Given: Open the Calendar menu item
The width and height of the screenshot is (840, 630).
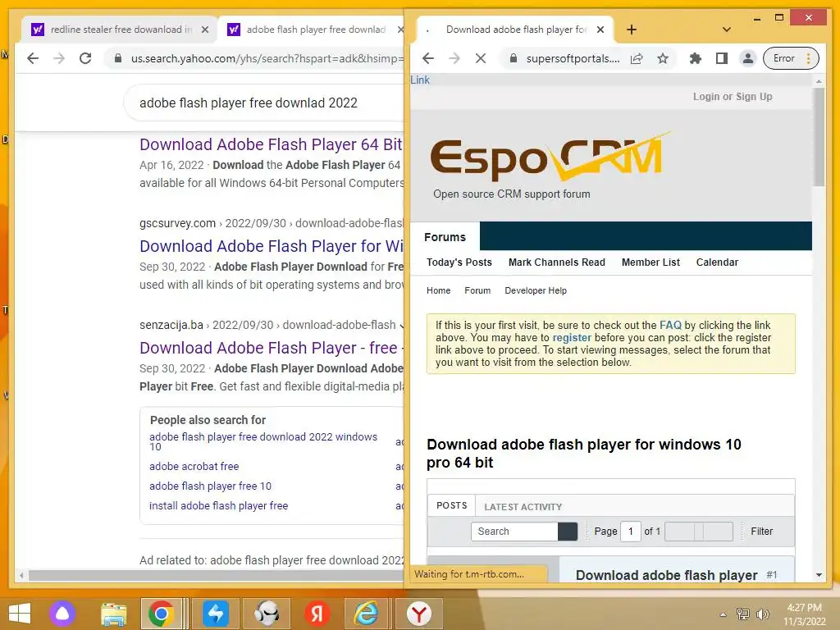Looking at the screenshot, I should pyautogui.click(x=717, y=262).
